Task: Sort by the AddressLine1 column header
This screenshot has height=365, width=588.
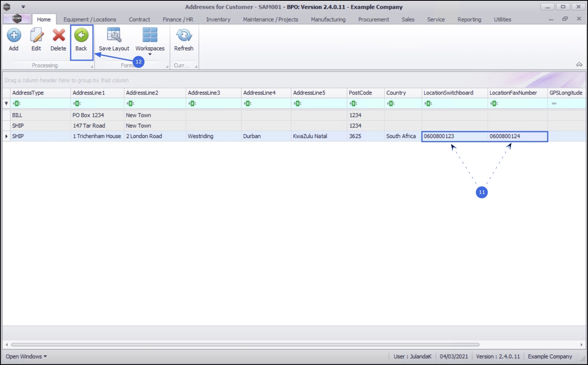Action: tap(97, 93)
